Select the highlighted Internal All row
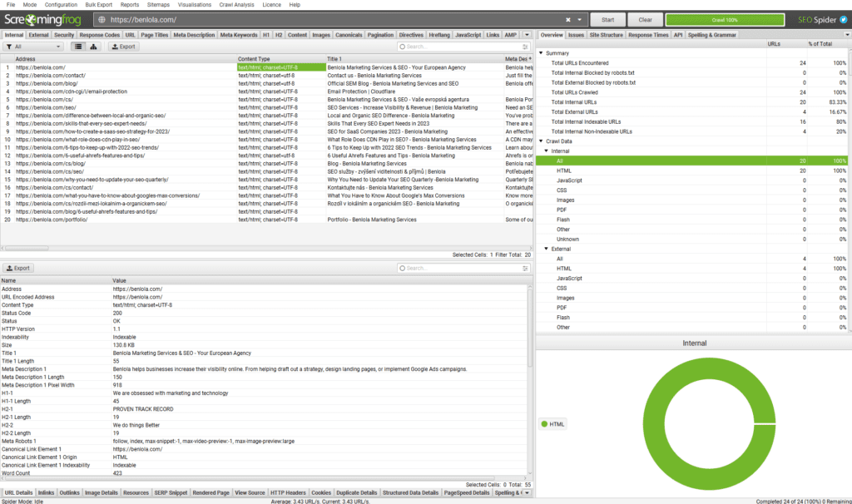This screenshot has height=504, width=852. (x=692, y=161)
